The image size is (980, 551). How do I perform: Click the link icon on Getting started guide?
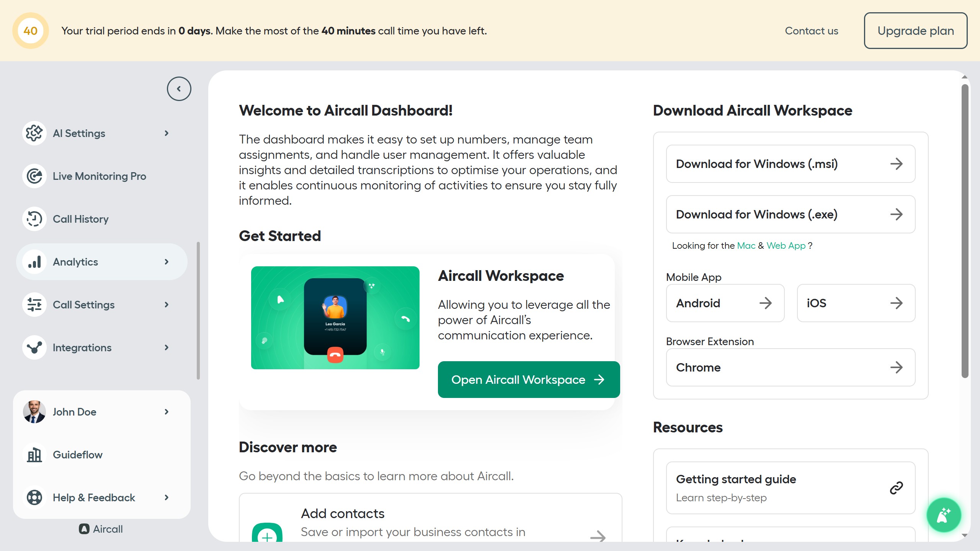896,488
